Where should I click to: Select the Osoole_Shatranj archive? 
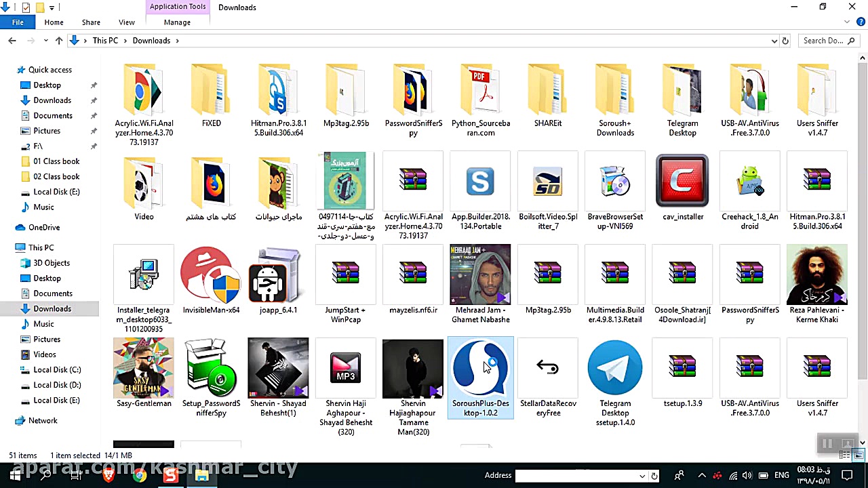[682, 286]
